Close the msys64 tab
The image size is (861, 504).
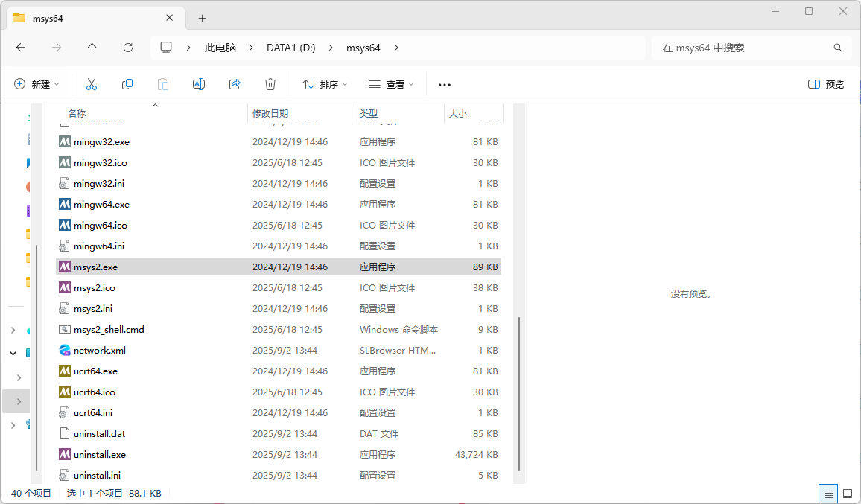(x=170, y=18)
